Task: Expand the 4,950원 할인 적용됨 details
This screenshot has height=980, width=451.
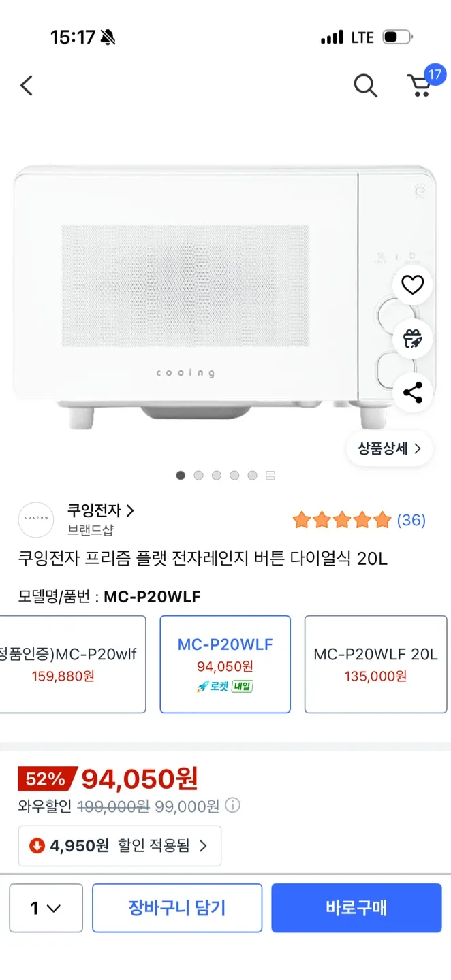Action: (120, 846)
